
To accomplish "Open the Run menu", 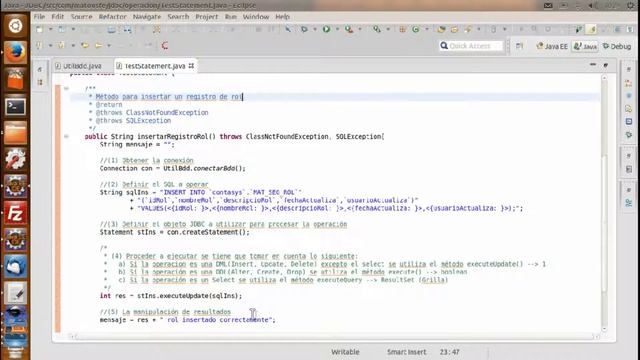I will [x=231, y=17].
